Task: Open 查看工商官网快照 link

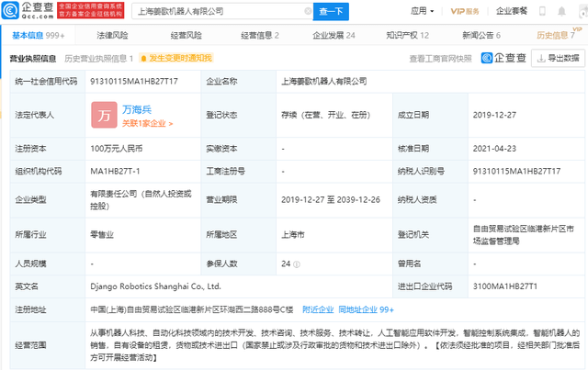Action: click(440, 59)
